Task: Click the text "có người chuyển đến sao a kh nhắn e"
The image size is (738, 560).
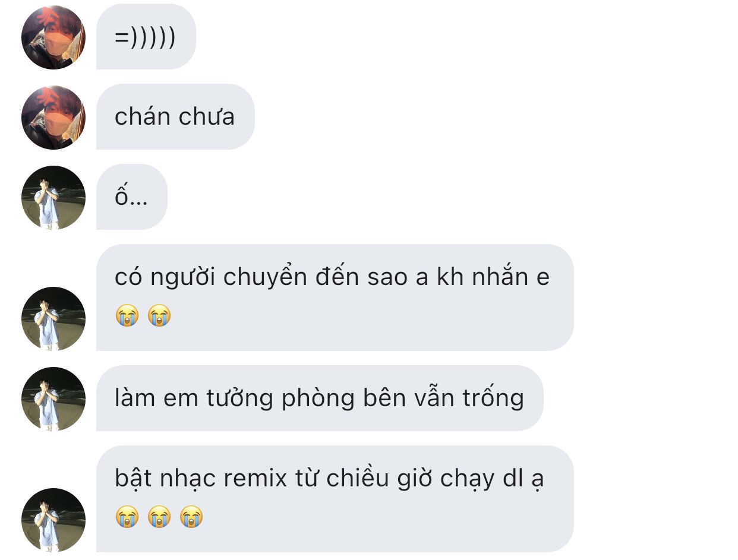Action: click(332, 278)
